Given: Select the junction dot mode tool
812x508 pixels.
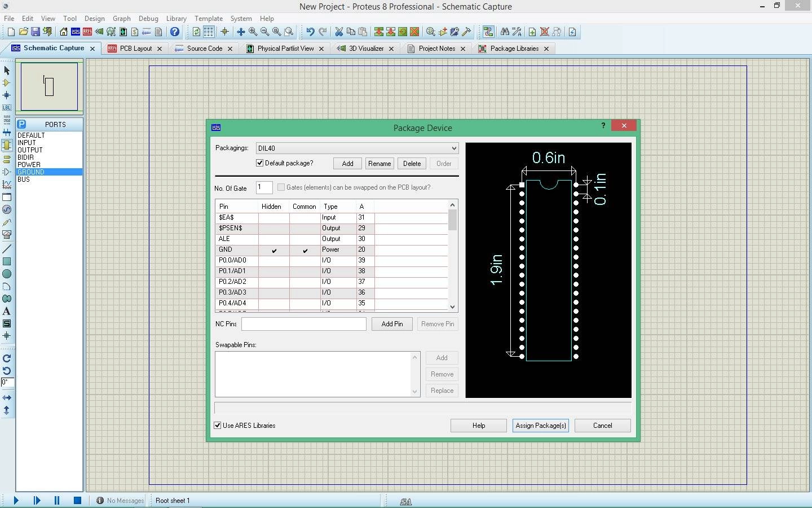Looking at the screenshot, I should coord(7,95).
